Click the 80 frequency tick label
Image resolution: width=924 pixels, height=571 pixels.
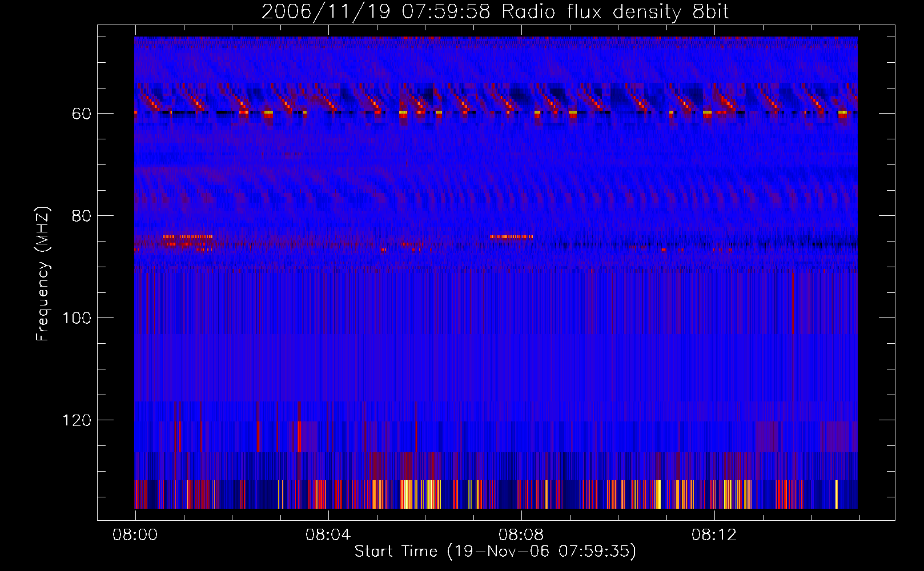[x=82, y=216]
